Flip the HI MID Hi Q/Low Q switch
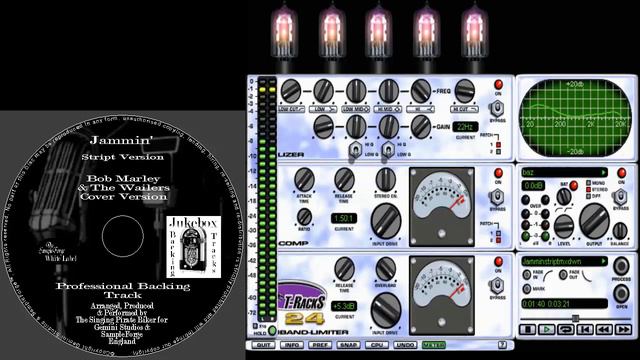 point(387,150)
